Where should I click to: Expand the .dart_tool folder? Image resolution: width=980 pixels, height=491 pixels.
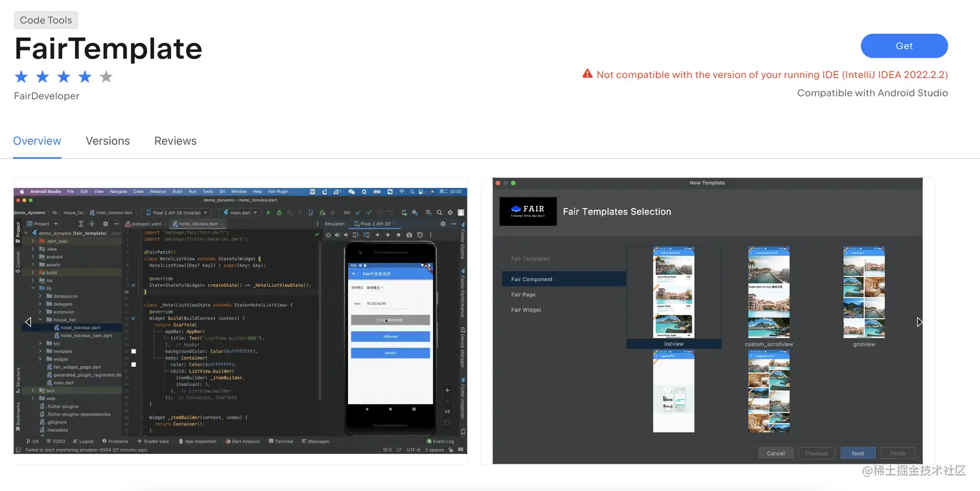(x=33, y=241)
